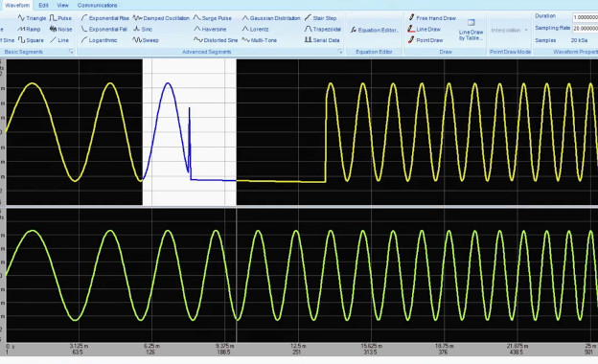Viewport: 598px width, 364px height.
Task: Click the 20 kSa samples value
Action: tap(579, 40)
